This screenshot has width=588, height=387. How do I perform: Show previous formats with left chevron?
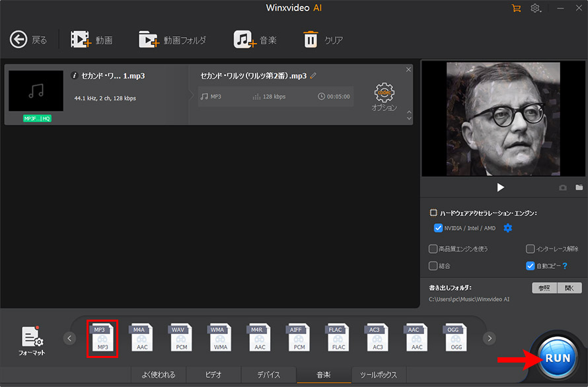pos(69,338)
